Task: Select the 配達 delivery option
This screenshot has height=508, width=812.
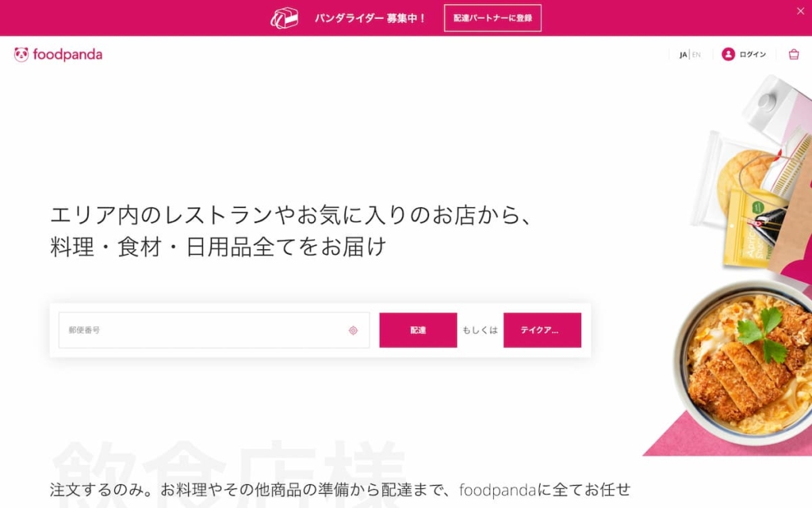Action: click(x=418, y=330)
